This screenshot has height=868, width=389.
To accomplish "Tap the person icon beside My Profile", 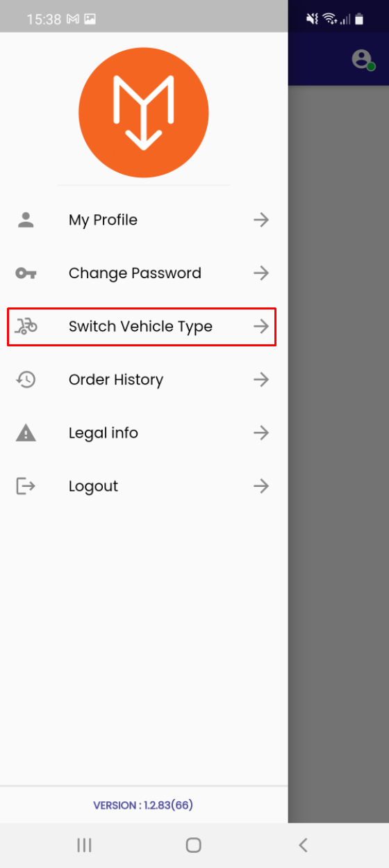I will tap(26, 220).
